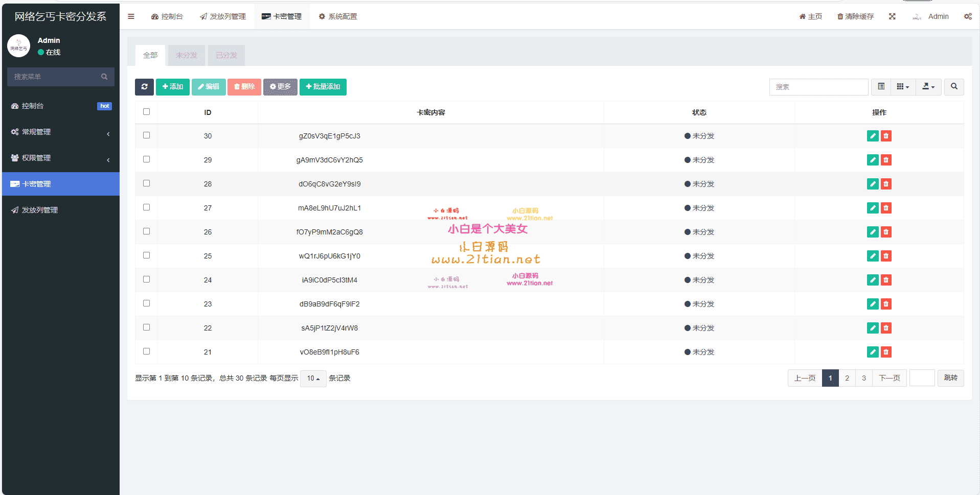The height and width of the screenshot is (495, 980).
Task: Click the table search input field
Action: click(818, 87)
